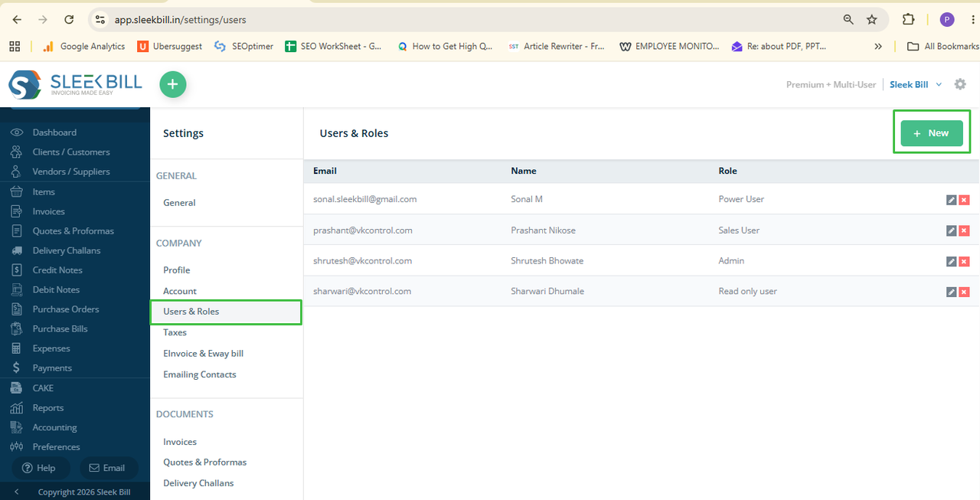Delete the Prashant Nikose user
This screenshot has width=980, height=500.
964,230
